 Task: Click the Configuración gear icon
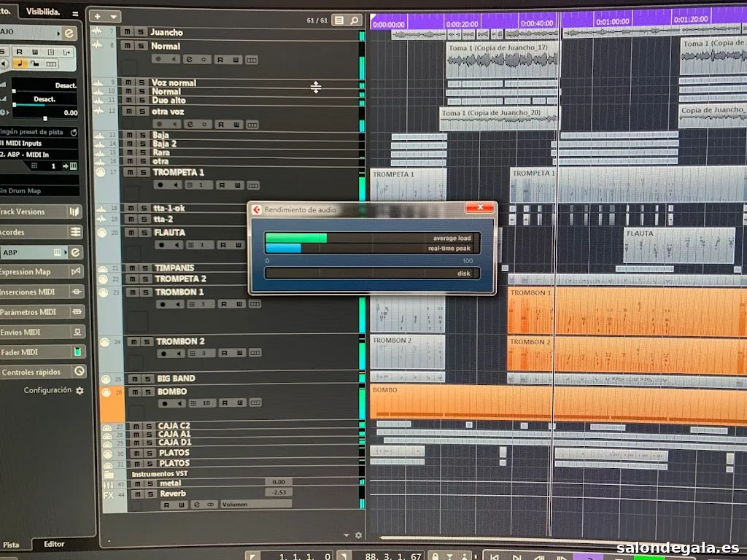click(x=80, y=391)
